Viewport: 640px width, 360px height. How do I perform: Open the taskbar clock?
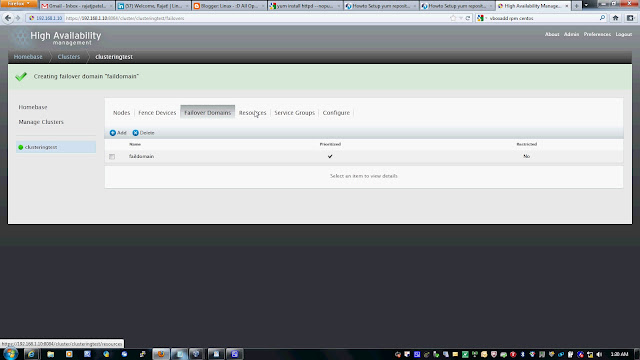point(619,354)
